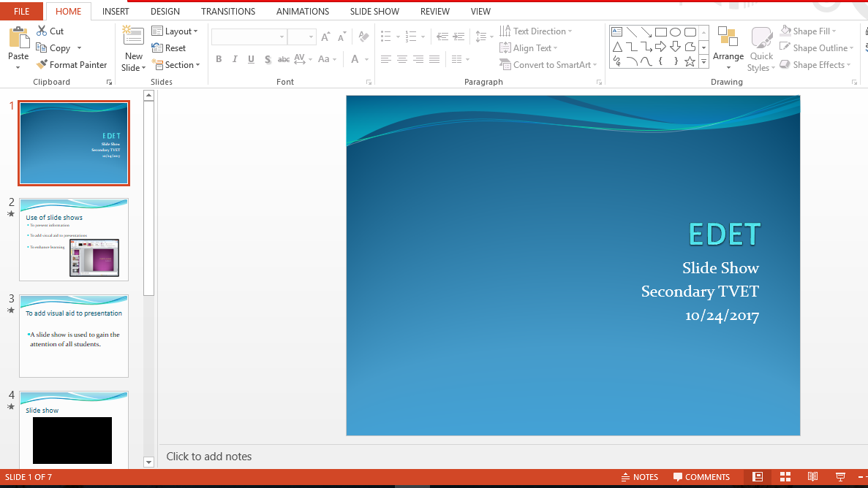Screen dimensions: 868x488
Task: Select the oval shape tool
Action: [x=676, y=31]
